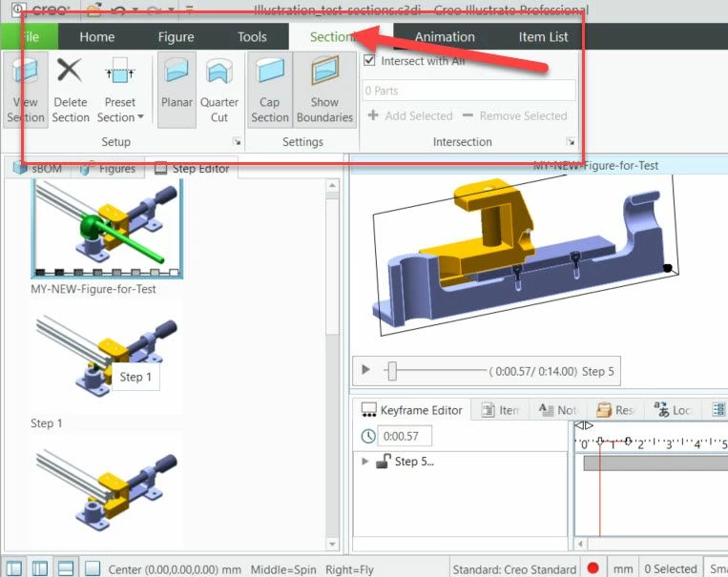Image resolution: width=728 pixels, height=577 pixels.
Task: Switch to the Figure ribbon tab
Action: click(x=176, y=36)
